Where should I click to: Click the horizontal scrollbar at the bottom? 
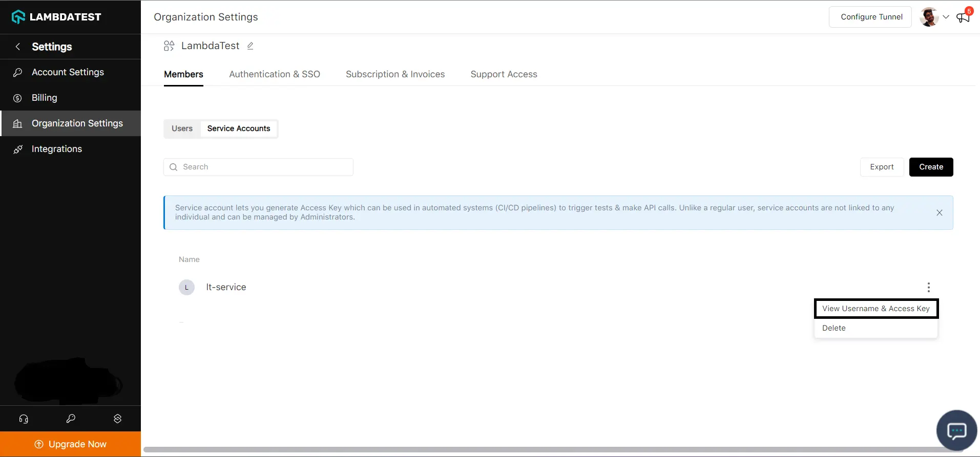(x=553, y=450)
